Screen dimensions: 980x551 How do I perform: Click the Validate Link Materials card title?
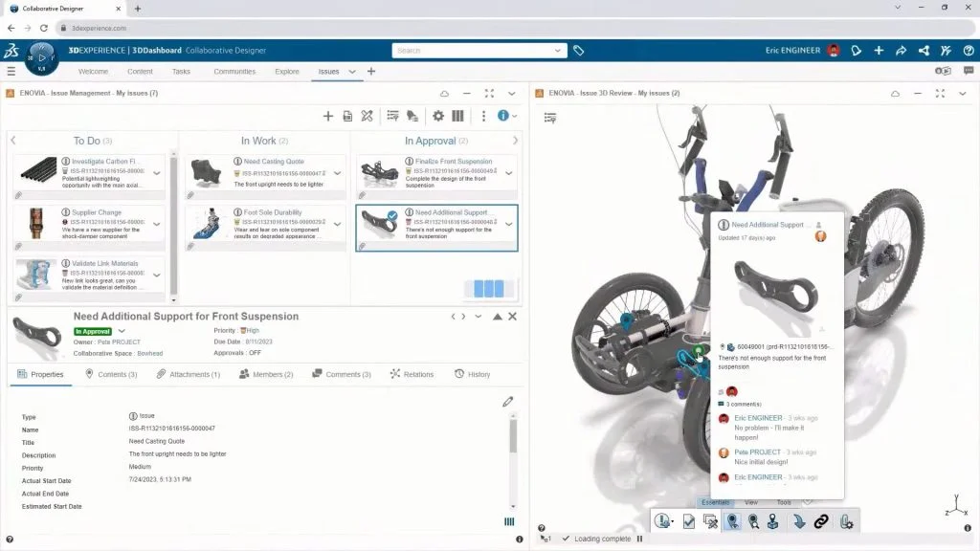[104, 264]
